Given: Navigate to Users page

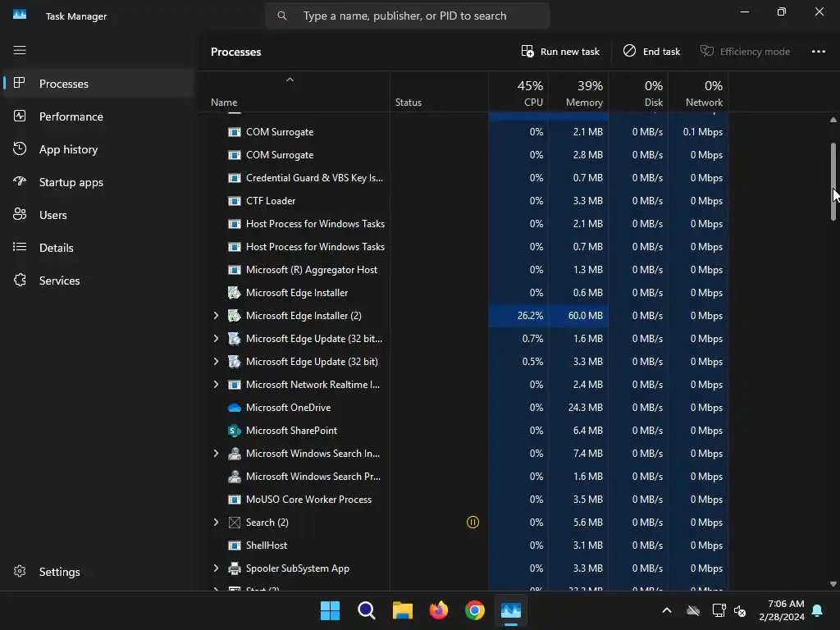Looking at the screenshot, I should 98,215.
